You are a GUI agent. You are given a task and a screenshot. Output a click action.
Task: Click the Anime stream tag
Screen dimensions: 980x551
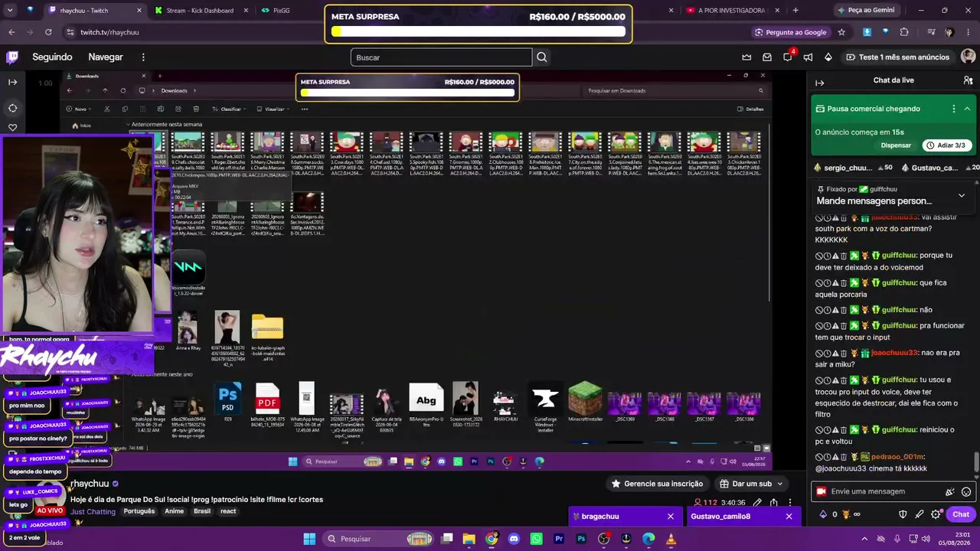coord(175,511)
